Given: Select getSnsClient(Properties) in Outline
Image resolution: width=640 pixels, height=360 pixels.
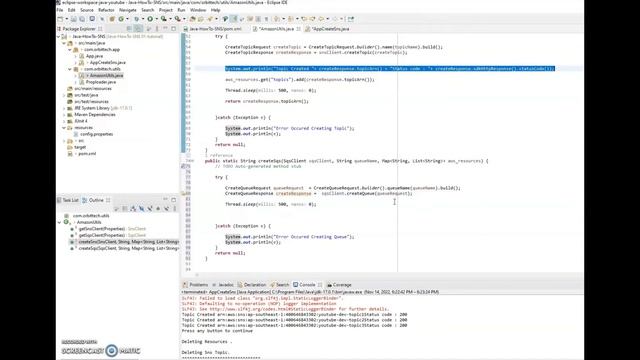Looking at the screenshot, I should point(112,229).
